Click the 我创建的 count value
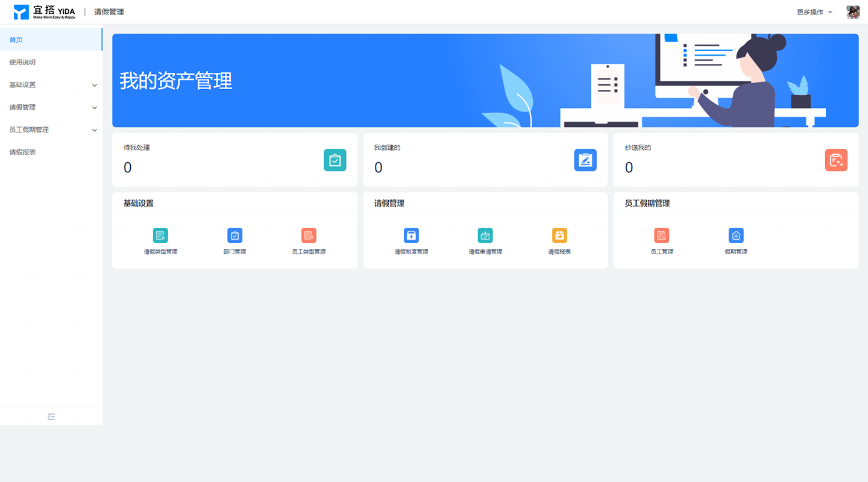 click(378, 167)
